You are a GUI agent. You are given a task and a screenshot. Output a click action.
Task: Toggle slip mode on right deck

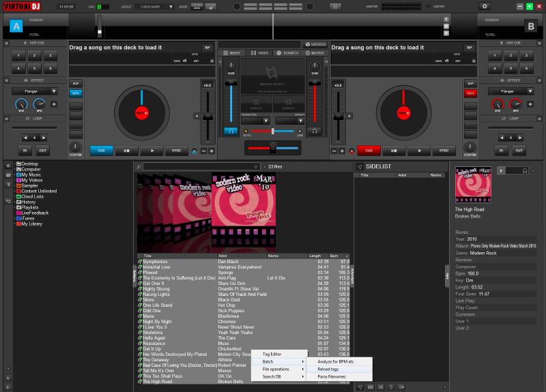point(470,83)
